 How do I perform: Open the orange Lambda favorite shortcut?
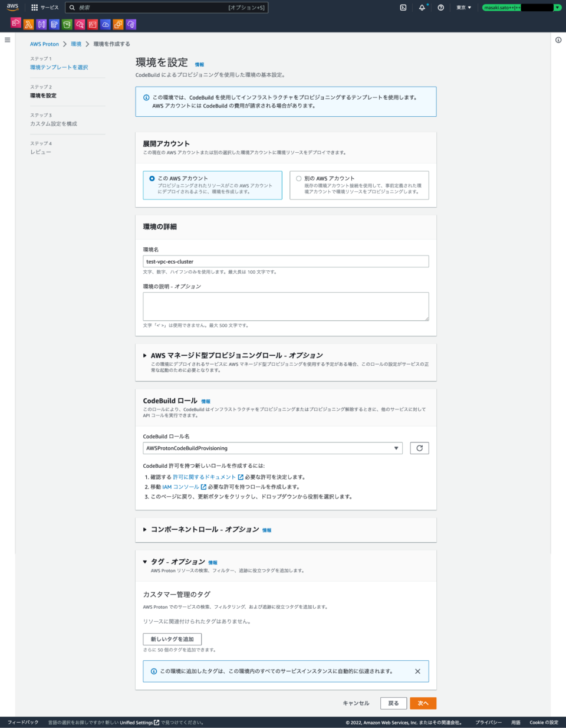pos(29,24)
